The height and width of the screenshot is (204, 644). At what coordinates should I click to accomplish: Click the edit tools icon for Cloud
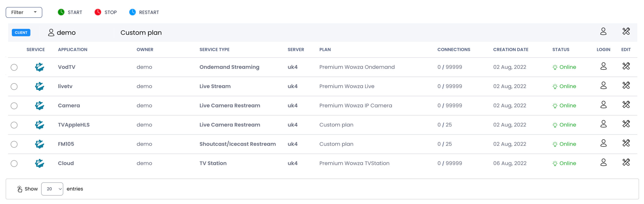pyautogui.click(x=626, y=163)
